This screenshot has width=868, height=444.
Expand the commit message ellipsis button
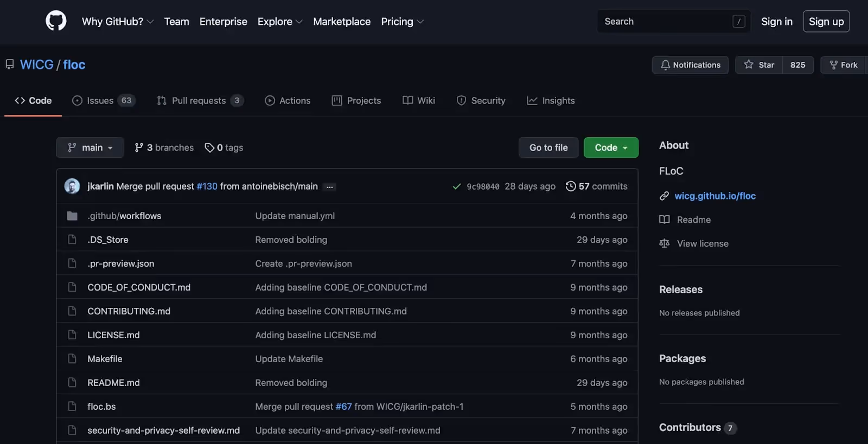pyautogui.click(x=329, y=186)
